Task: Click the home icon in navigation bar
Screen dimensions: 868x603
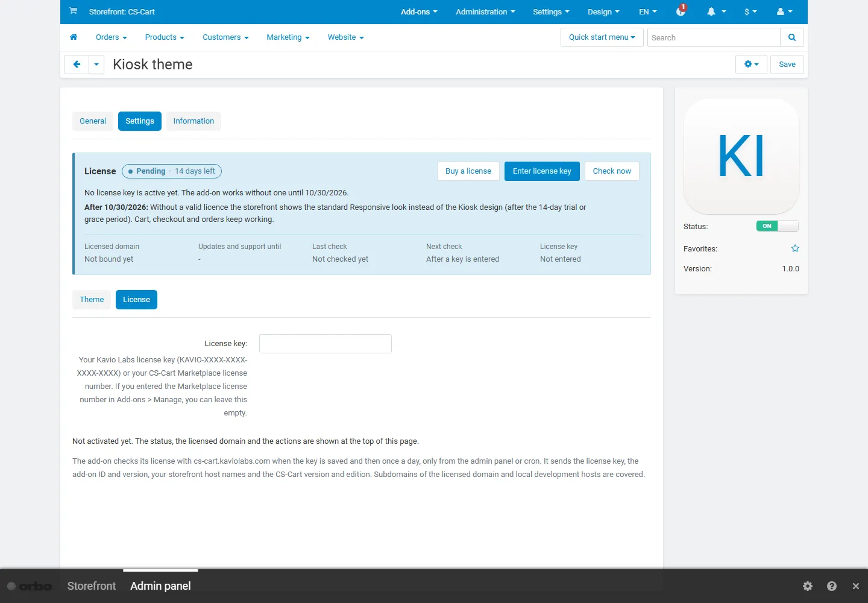Action: (74, 37)
